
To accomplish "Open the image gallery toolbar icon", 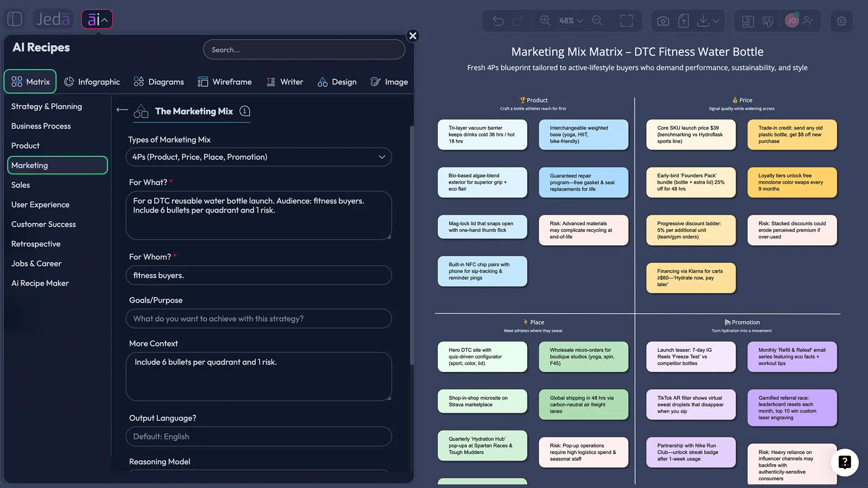I will 768,21.
